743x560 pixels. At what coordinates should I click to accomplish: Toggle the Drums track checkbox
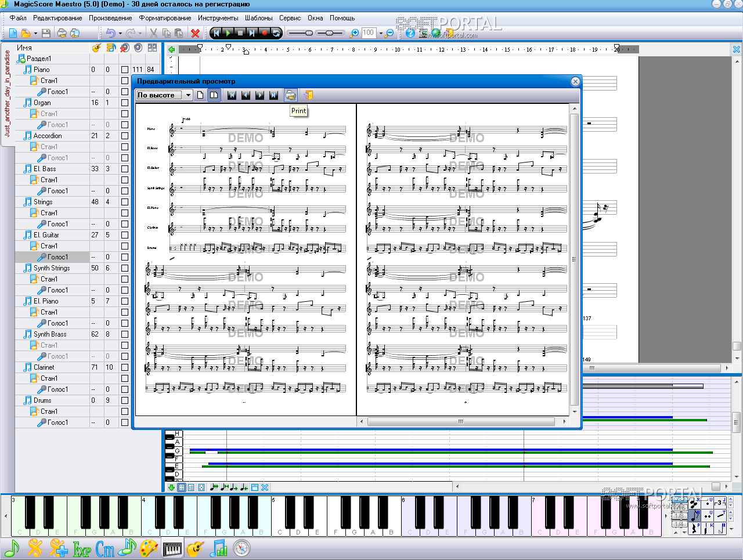(x=125, y=400)
